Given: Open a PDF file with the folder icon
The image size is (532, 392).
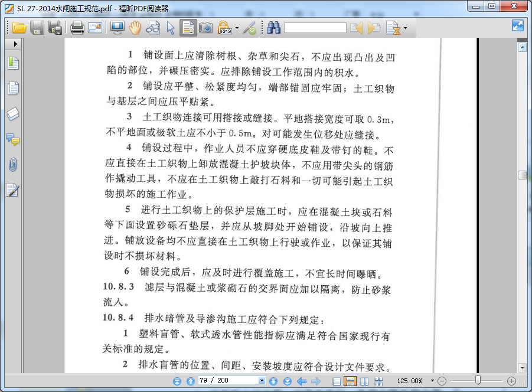Looking at the screenshot, I should pyautogui.click(x=19, y=28).
